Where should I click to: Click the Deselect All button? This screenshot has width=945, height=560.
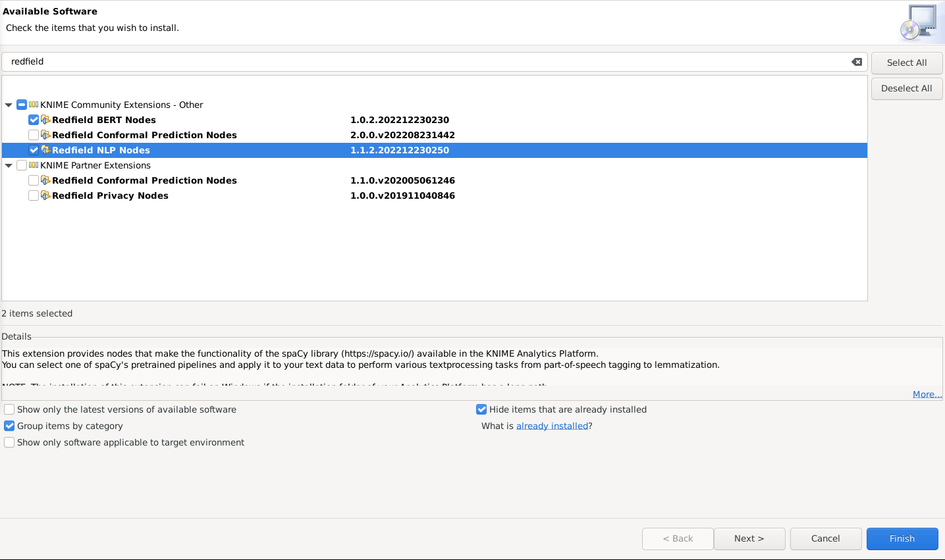tap(907, 89)
